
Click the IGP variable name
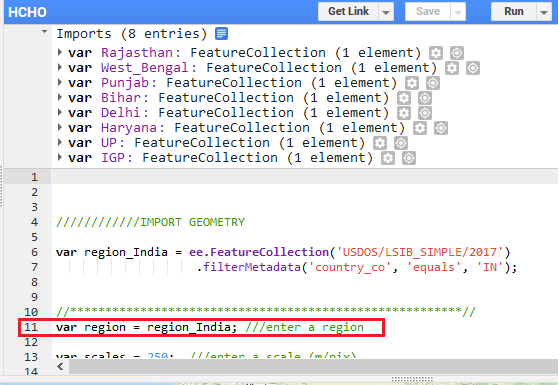pyautogui.click(x=113, y=158)
